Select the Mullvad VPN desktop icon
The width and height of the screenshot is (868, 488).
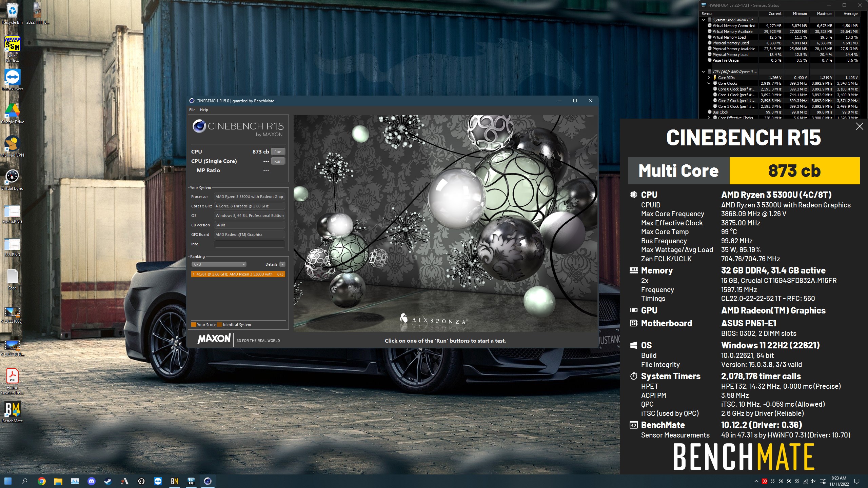point(13,146)
